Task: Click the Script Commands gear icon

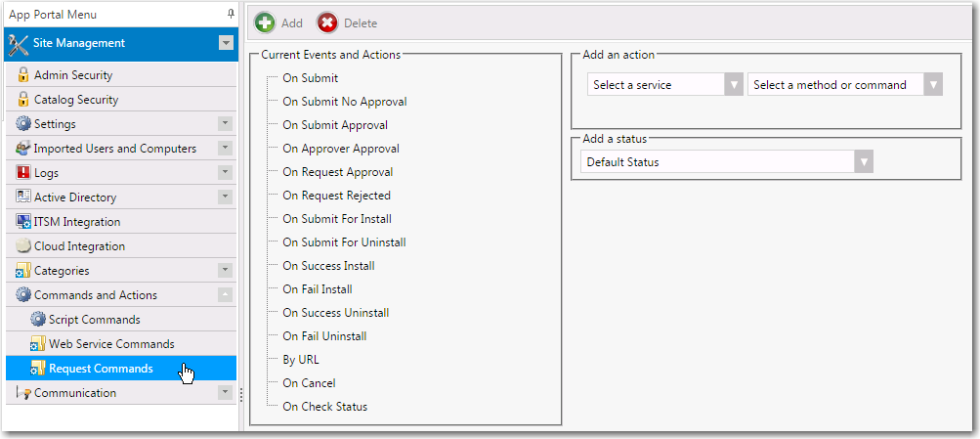Action: click(38, 320)
